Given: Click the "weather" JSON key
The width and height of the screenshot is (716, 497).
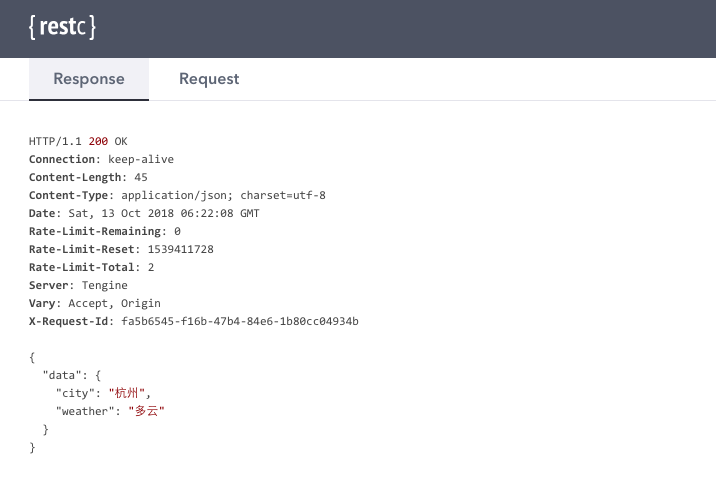Looking at the screenshot, I should 85,411.
